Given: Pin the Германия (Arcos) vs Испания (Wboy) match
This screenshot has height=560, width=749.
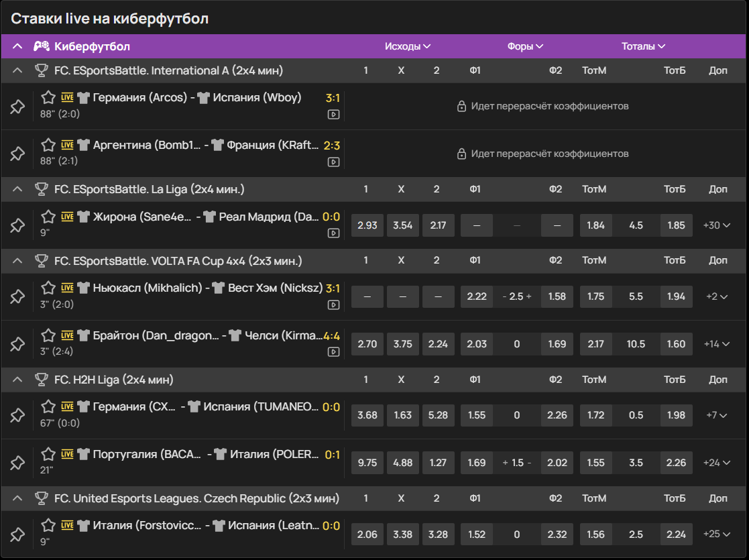Looking at the screenshot, I should coord(17,107).
